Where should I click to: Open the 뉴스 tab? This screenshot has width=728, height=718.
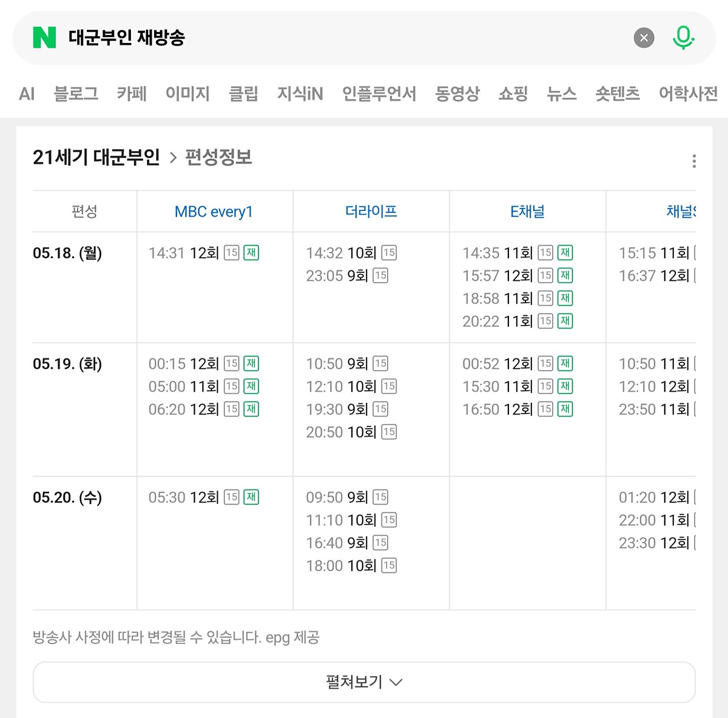click(x=562, y=93)
